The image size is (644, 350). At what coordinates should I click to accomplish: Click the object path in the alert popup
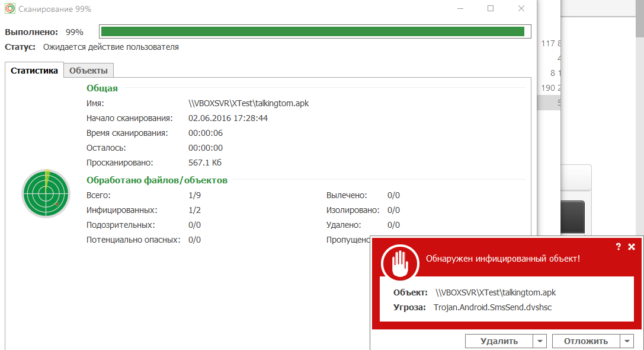pos(495,292)
